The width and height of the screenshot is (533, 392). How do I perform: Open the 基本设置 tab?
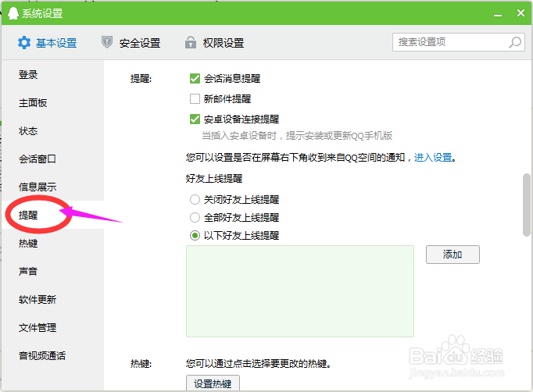[x=47, y=43]
